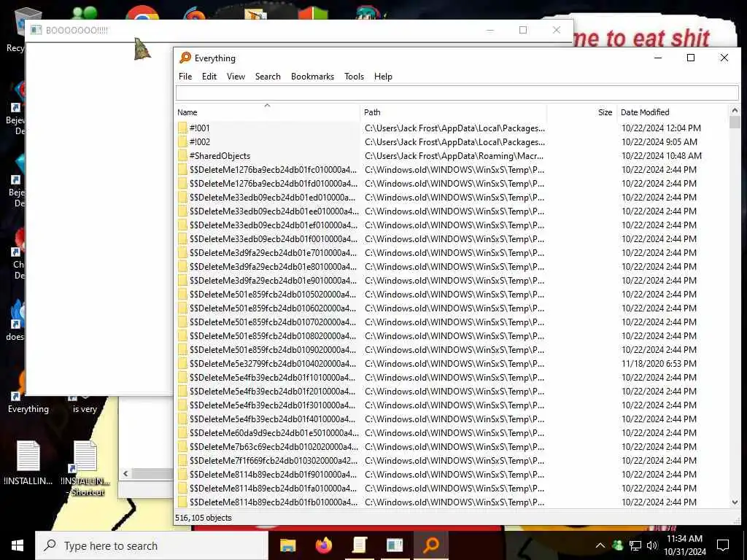Screen dimensions: 747x560
Task: Select the #!001 folder icon
Action: point(182,128)
